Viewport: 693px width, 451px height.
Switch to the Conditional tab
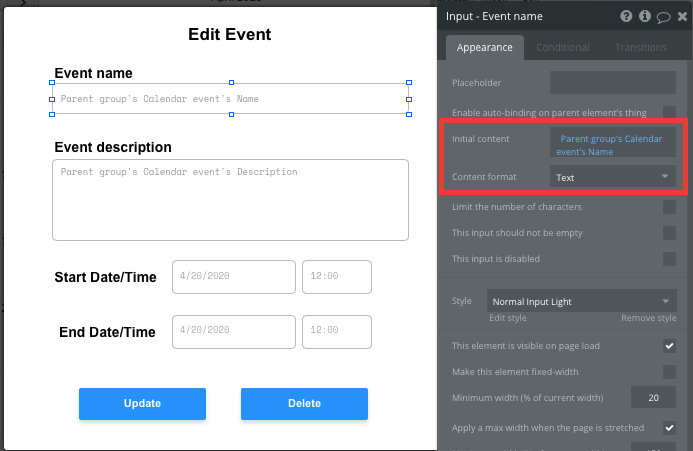click(x=563, y=47)
